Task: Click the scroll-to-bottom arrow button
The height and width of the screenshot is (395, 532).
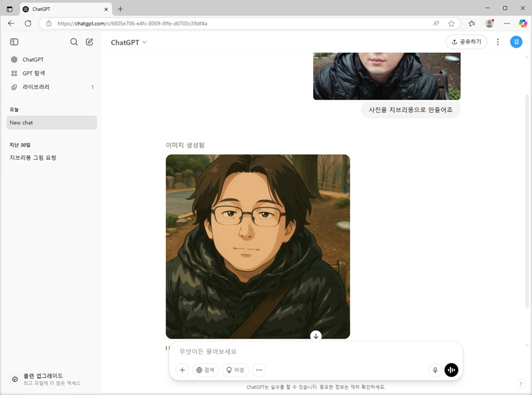Action: click(316, 336)
